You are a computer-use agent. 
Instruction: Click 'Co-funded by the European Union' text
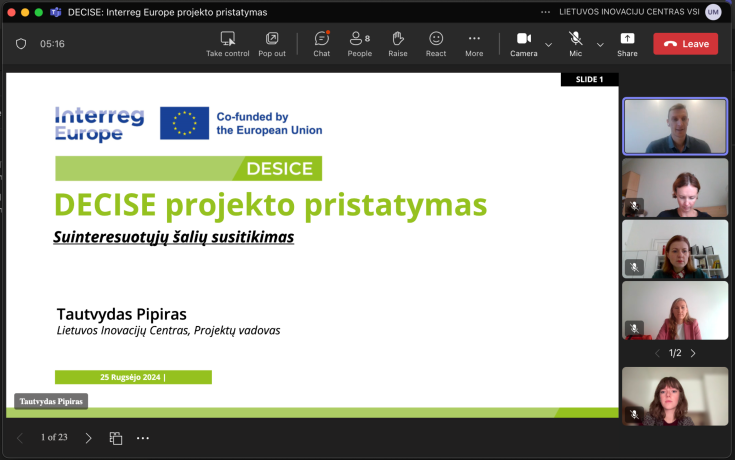pyautogui.click(x=269, y=123)
